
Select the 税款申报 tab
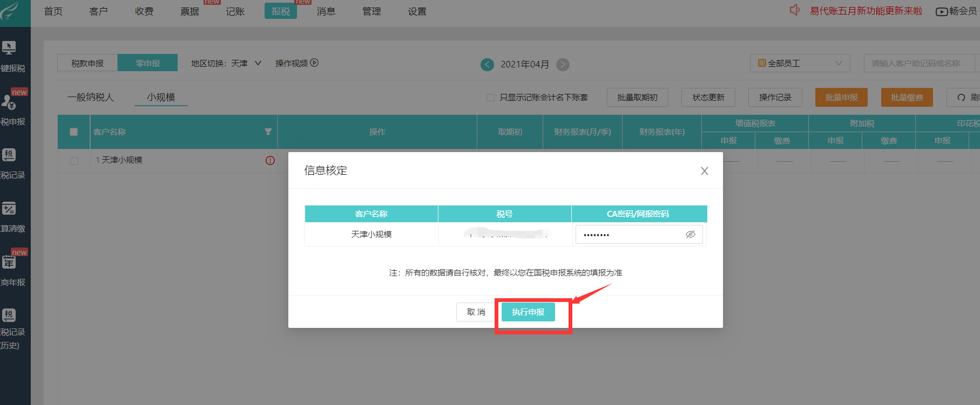pos(87,63)
